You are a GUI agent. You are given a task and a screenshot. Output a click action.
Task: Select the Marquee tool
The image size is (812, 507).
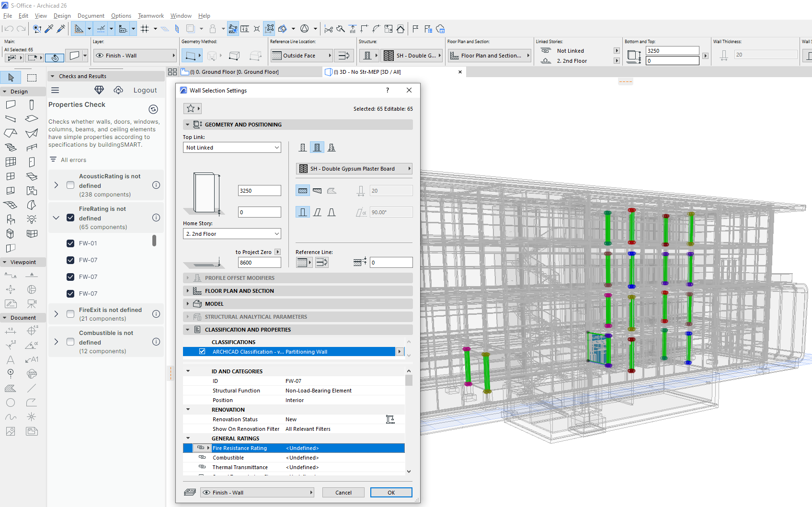[32, 78]
